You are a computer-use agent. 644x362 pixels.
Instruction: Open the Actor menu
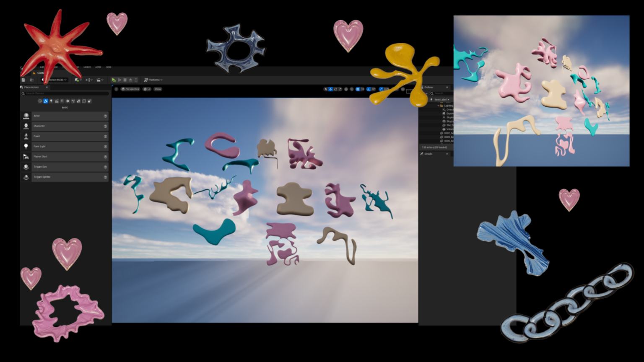[98, 67]
